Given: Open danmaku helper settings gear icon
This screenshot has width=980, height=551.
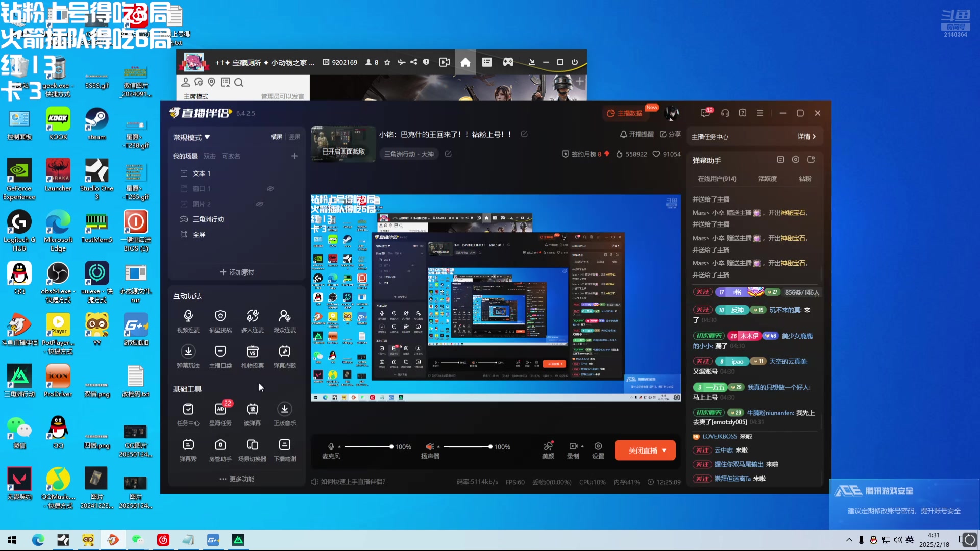Looking at the screenshot, I should [796, 160].
